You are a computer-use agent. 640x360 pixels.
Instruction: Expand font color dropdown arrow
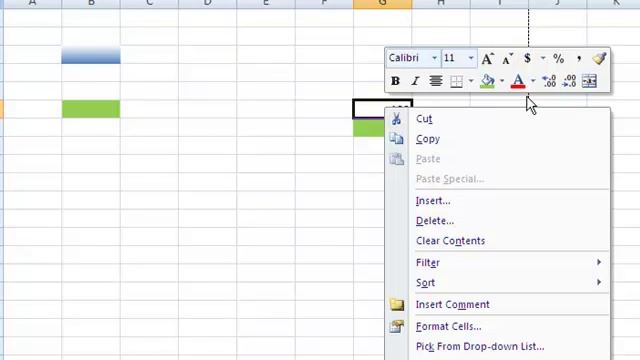click(533, 81)
